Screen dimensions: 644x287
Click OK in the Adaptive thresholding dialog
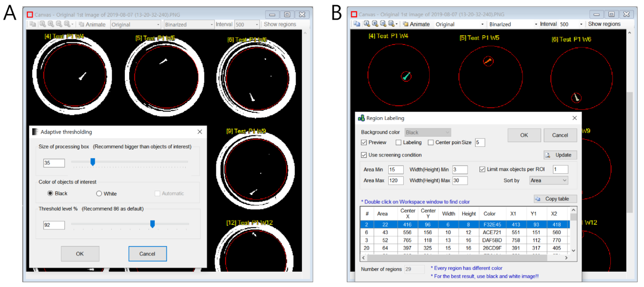80,253
